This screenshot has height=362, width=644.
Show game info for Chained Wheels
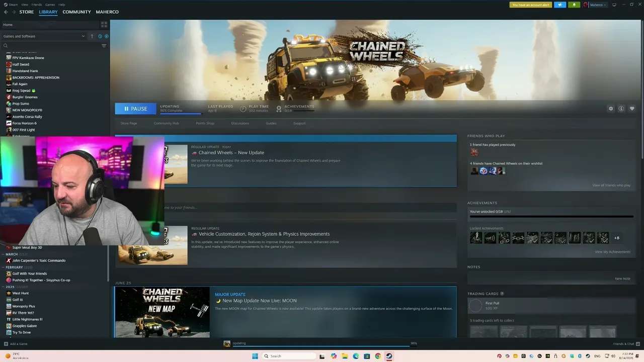pos(621,109)
